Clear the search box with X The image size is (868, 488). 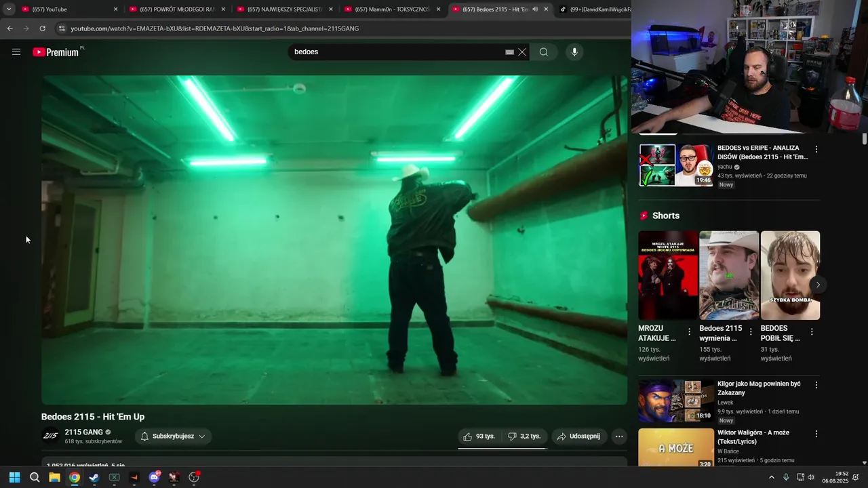point(522,52)
